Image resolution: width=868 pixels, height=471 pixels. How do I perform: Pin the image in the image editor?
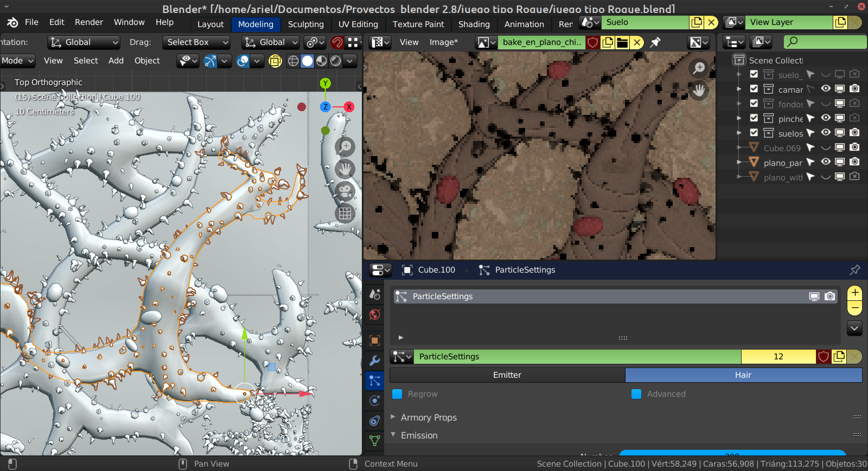click(x=655, y=42)
